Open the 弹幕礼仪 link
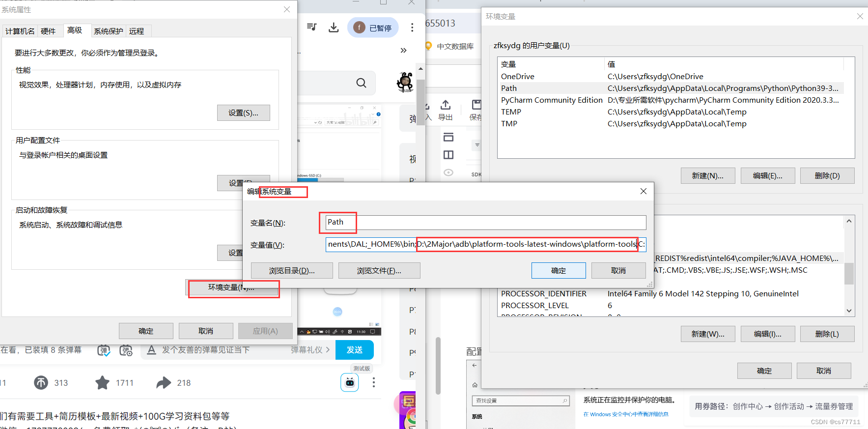This screenshot has height=429, width=868. (x=310, y=350)
